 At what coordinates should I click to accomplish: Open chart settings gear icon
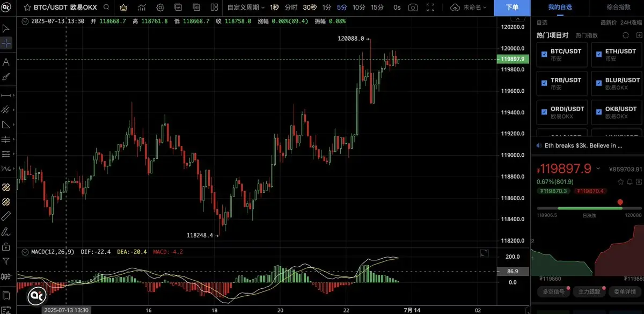coord(160,8)
